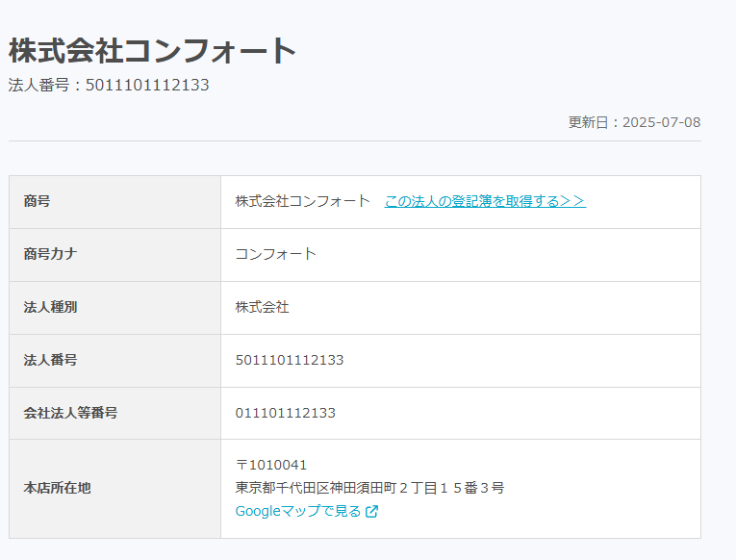This screenshot has height=560, width=736.
Task: Click the 会社法人等番号 row label
Action: (70, 413)
